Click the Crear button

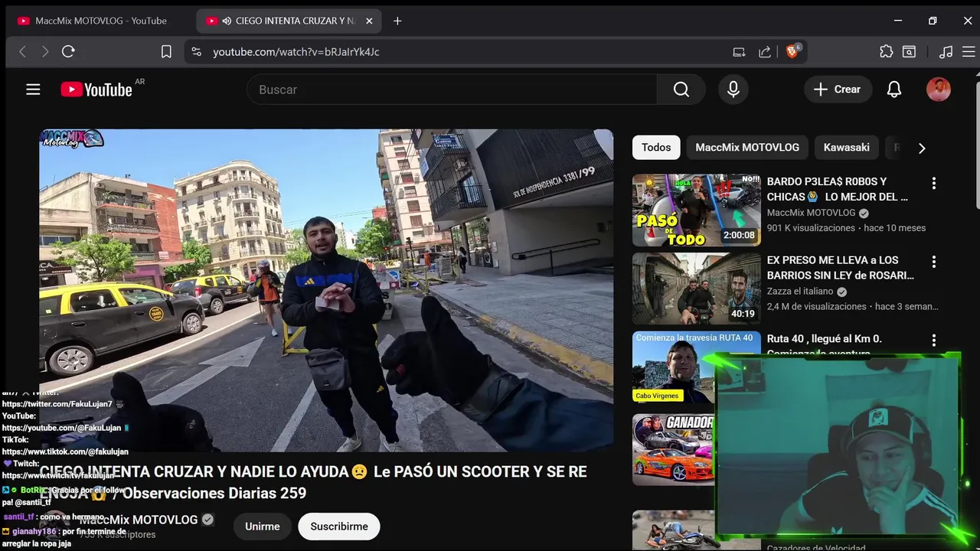tap(838, 90)
